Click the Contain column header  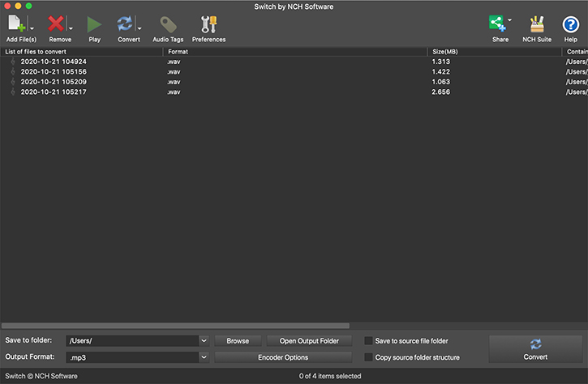tap(577, 52)
